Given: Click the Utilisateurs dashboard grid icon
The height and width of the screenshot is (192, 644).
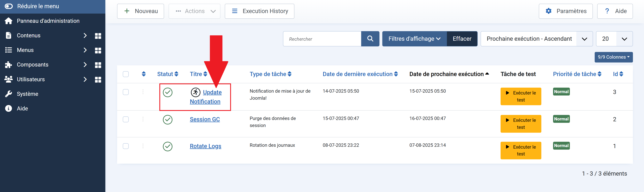Looking at the screenshot, I should click(x=98, y=80).
